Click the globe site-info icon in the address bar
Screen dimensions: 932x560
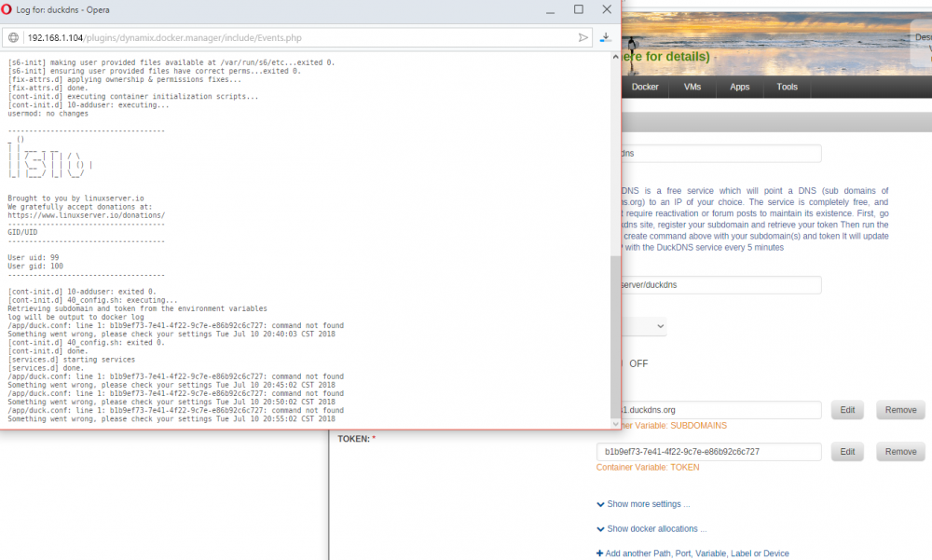[13, 37]
